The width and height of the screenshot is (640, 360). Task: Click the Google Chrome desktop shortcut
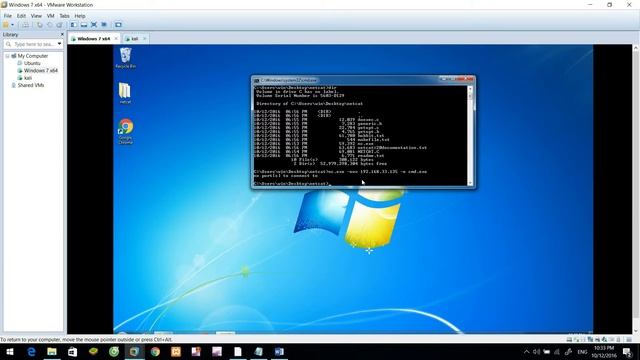(126, 131)
